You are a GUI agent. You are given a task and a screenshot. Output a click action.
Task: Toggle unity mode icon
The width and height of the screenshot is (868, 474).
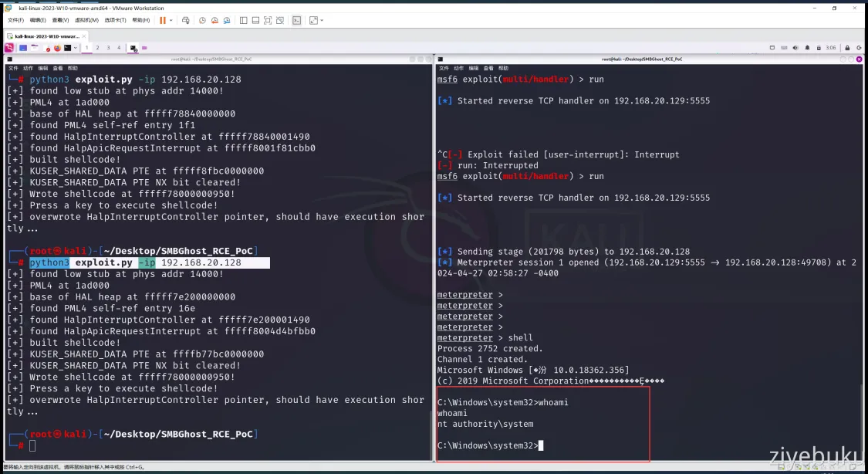coord(280,21)
